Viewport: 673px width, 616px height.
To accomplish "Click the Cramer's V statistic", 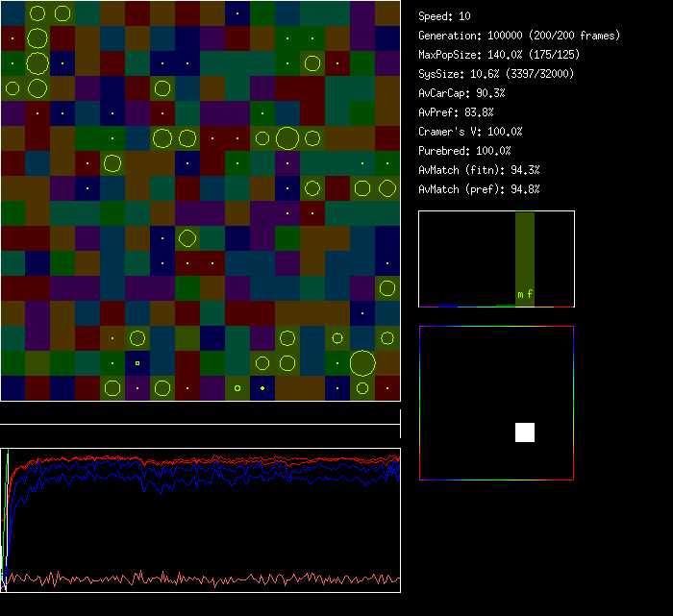I will tap(471, 132).
